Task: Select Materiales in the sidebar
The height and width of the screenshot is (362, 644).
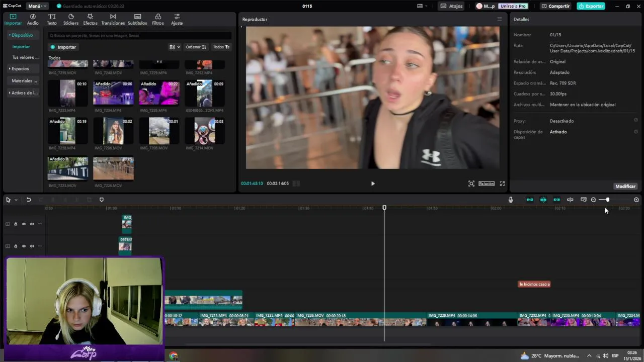Action: click(24, 80)
